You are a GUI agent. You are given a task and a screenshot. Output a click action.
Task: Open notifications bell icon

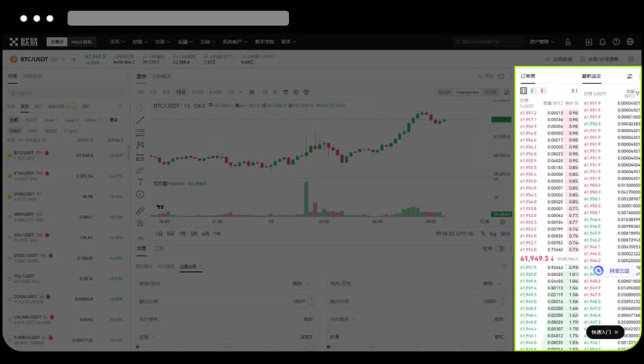(x=602, y=42)
